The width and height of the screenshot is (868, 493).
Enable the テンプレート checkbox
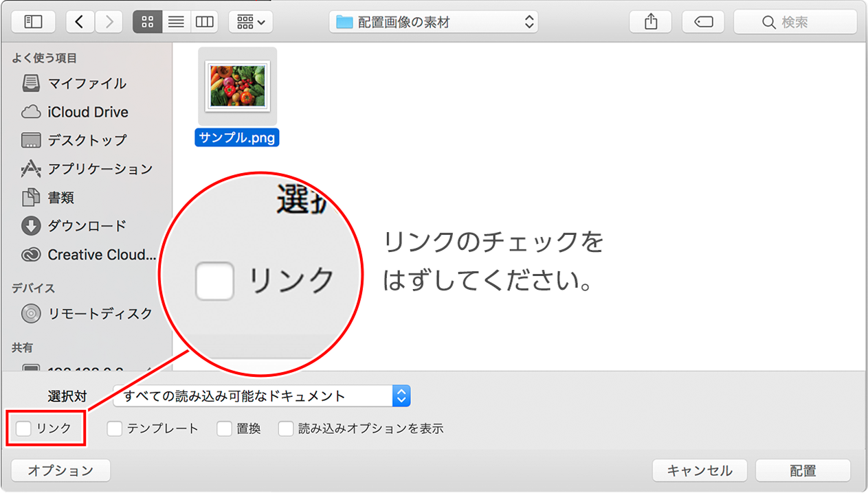pos(115,428)
